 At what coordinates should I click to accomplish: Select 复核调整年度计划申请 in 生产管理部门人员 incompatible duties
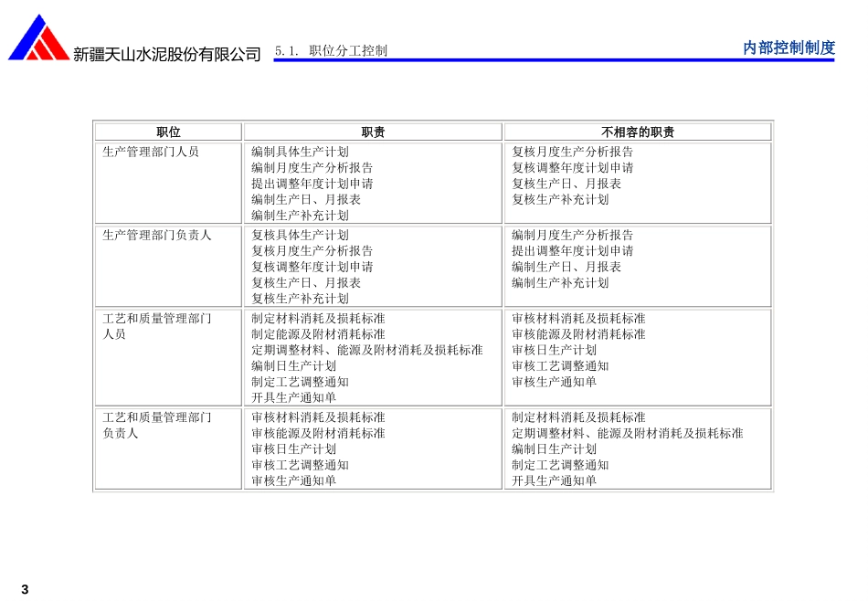click(x=572, y=168)
